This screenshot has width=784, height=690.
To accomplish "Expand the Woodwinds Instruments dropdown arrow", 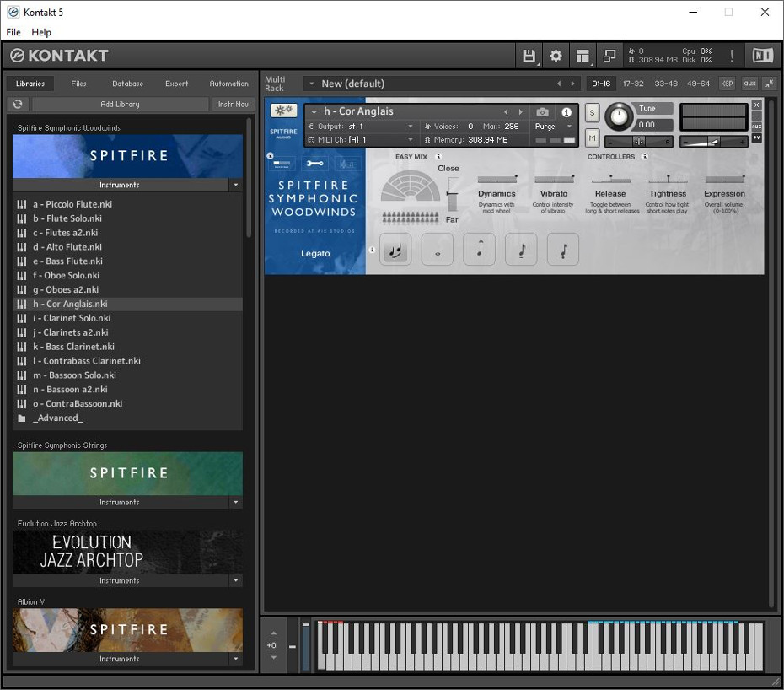I will pyautogui.click(x=236, y=185).
